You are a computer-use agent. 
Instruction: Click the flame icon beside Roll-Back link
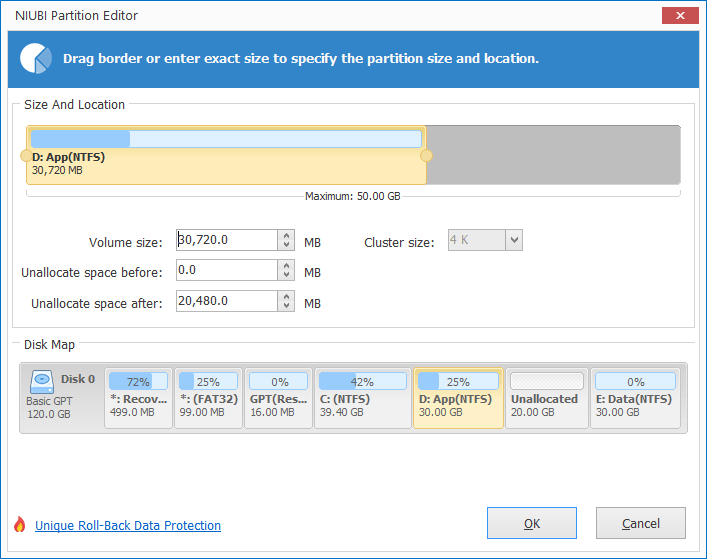pyautogui.click(x=19, y=524)
